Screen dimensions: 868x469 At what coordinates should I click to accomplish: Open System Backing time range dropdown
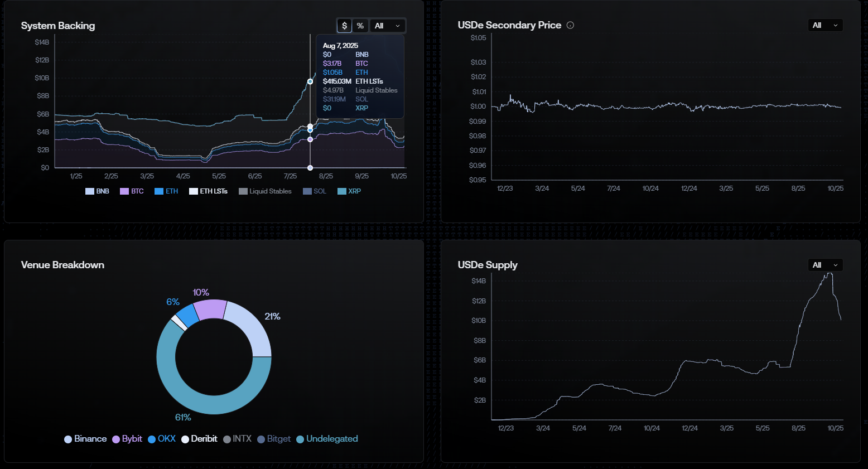click(388, 26)
